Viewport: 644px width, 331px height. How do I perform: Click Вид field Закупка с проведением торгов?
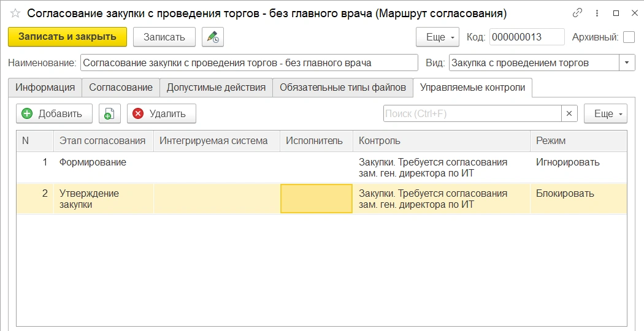point(534,63)
